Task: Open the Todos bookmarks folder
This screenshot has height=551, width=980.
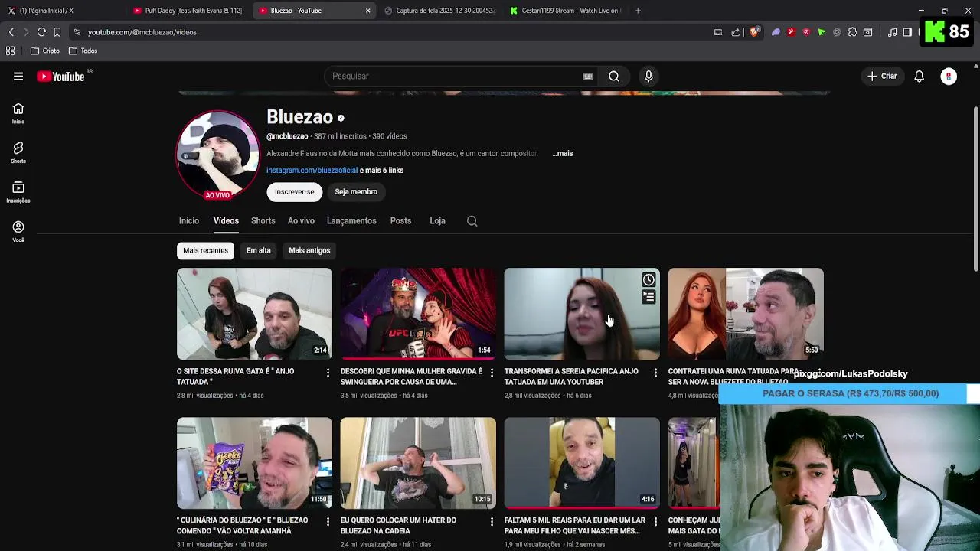Action: coord(83,51)
